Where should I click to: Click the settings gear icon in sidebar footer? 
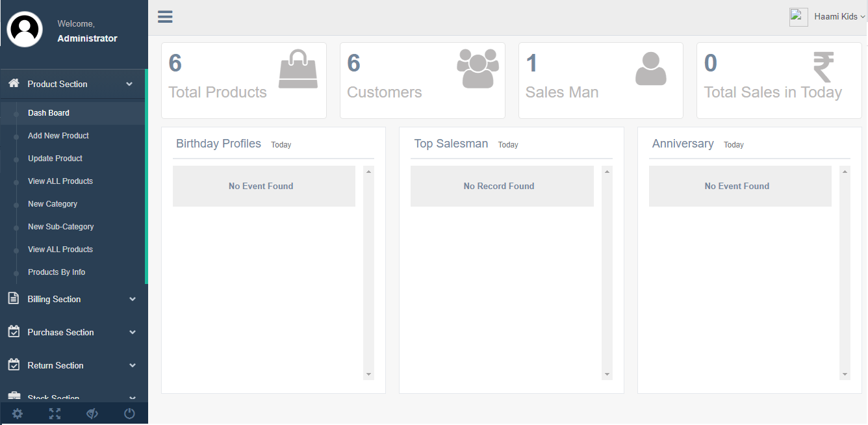point(18,413)
